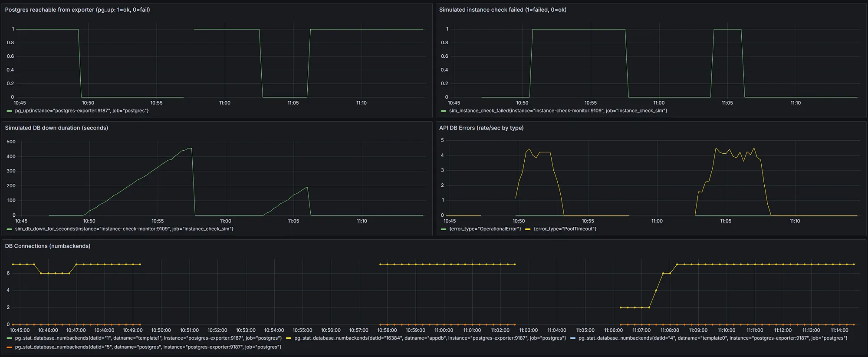Click the "10:58:00" time label in DB Connections
The height and width of the screenshot is (357, 868).
[x=387, y=330]
